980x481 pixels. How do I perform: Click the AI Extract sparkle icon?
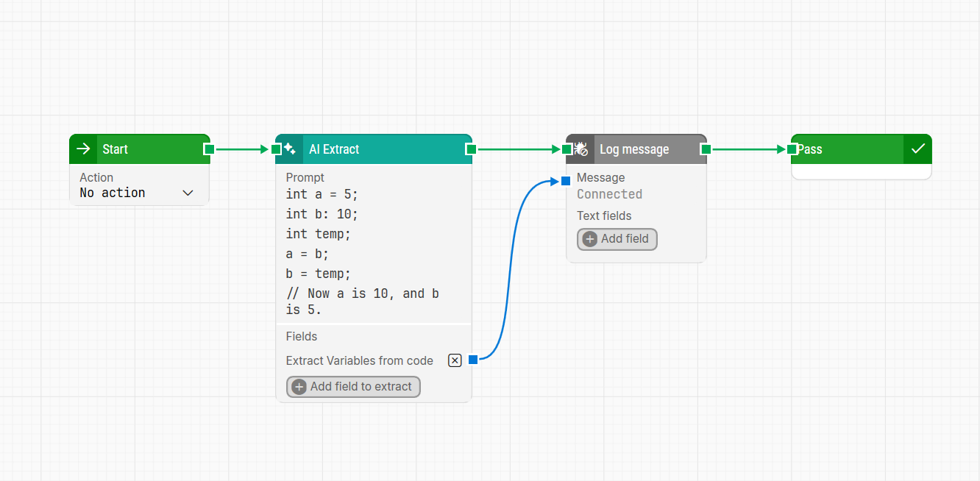[x=290, y=149]
